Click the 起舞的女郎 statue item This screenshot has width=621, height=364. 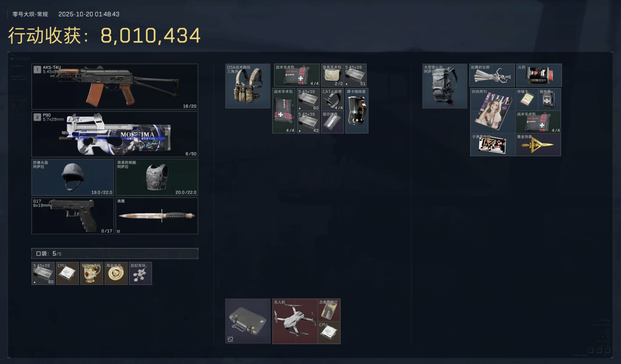pyautogui.click(x=492, y=75)
